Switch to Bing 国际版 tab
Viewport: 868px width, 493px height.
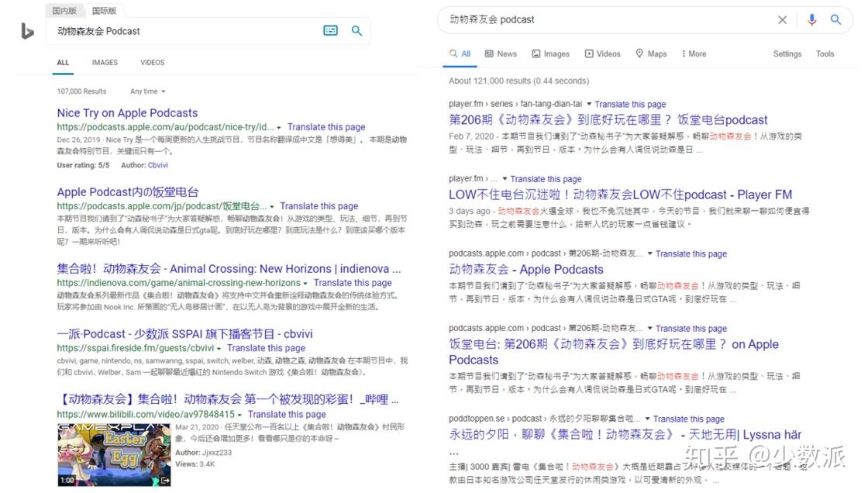104,11
